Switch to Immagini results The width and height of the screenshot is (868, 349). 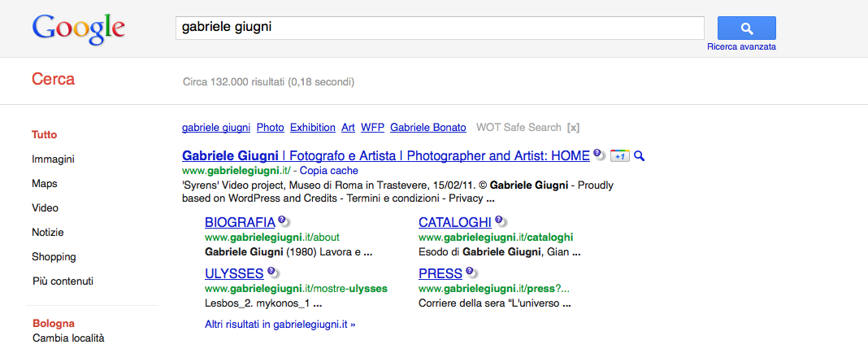click(53, 159)
